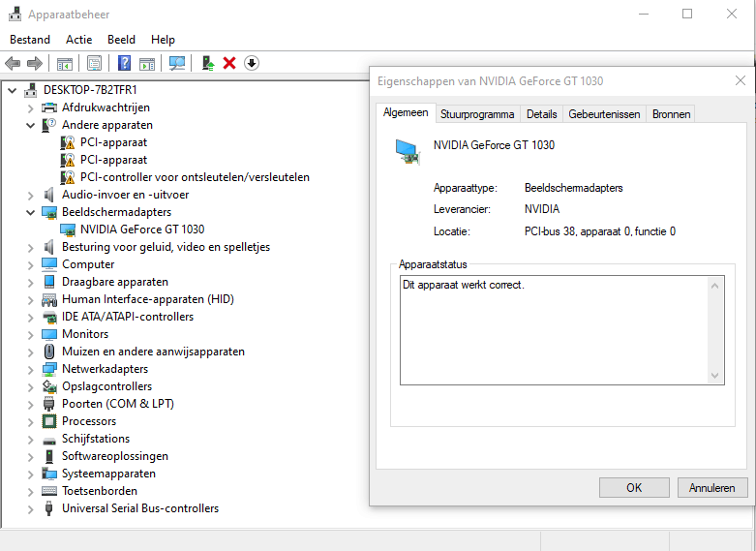Screen dimensions: 756x551
Task: Select Besturing voor geluid, video en spelletjes
Action: point(166,247)
